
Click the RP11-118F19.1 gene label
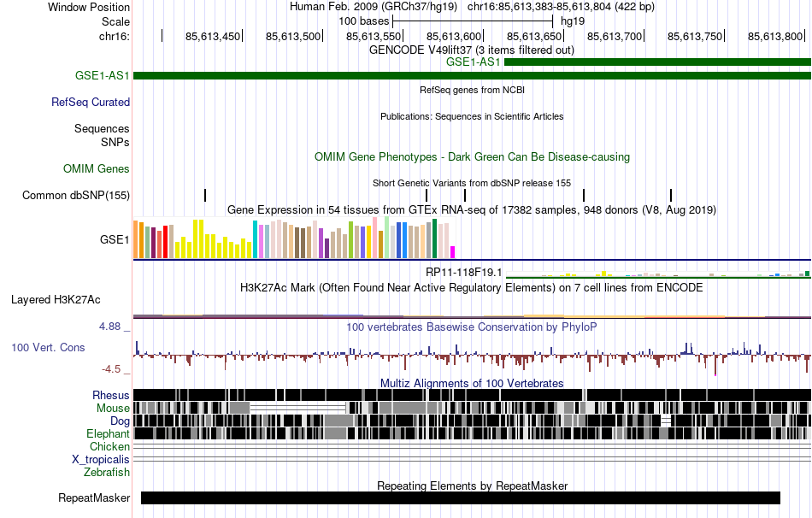pos(463,273)
